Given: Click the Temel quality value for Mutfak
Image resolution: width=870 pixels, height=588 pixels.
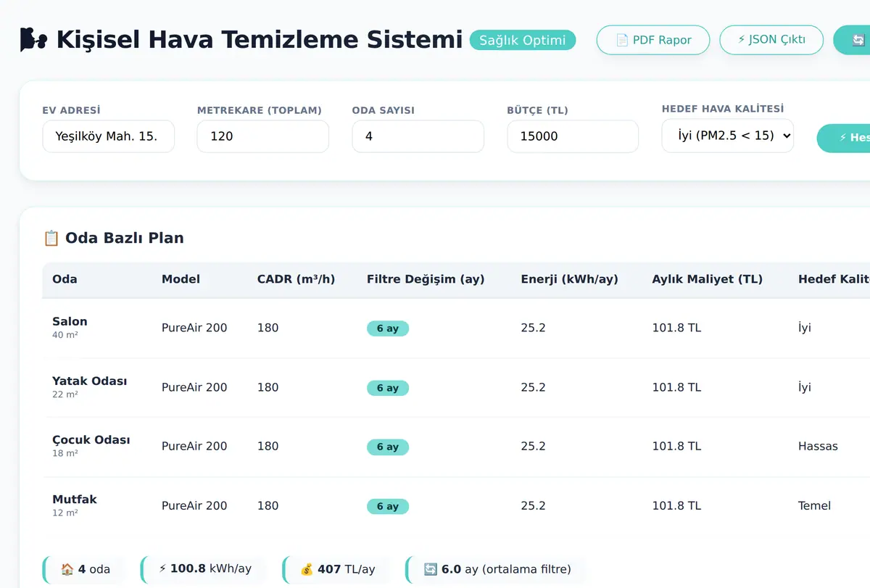Looking at the screenshot, I should pyautogui.click(x=814, y=505).
